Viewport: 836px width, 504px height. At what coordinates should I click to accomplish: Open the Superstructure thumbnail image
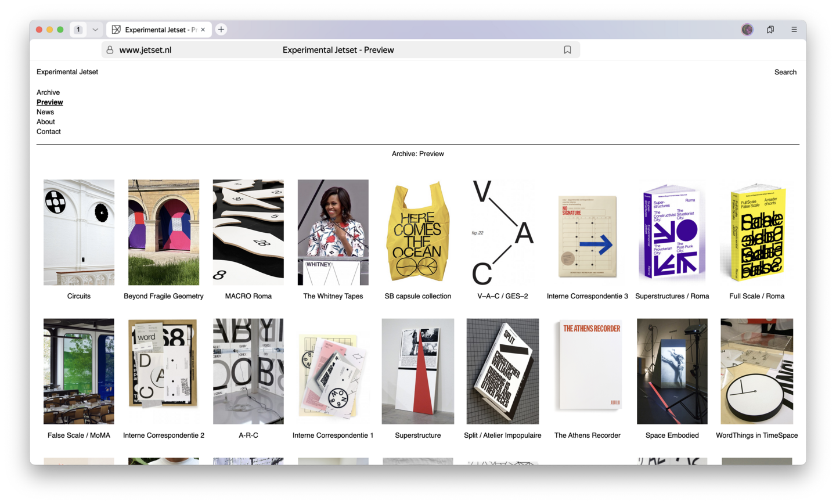(418, 371)
